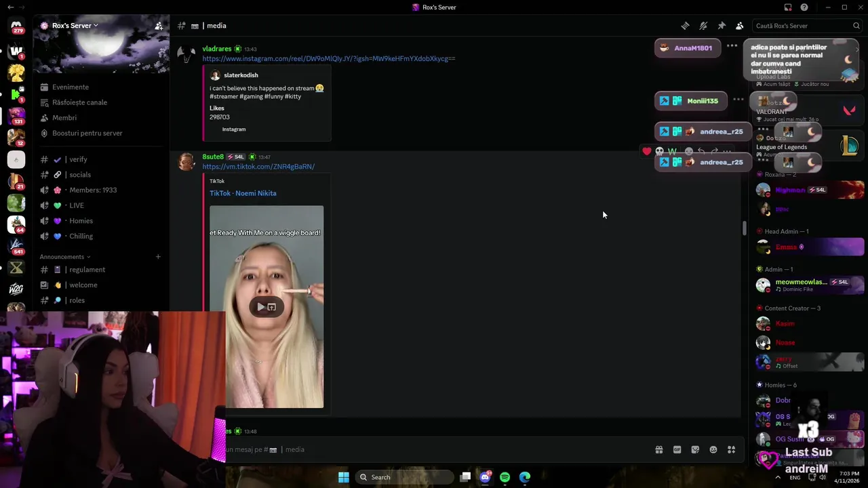Click vladrares username in chat
This screenshot has width=868, height=488.
[x=217, y=49]
